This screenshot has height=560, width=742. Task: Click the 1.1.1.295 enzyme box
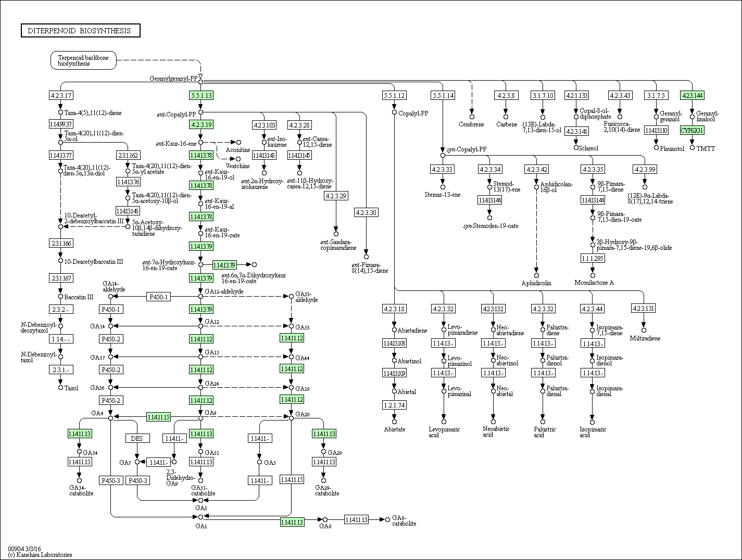click(593, 258)
